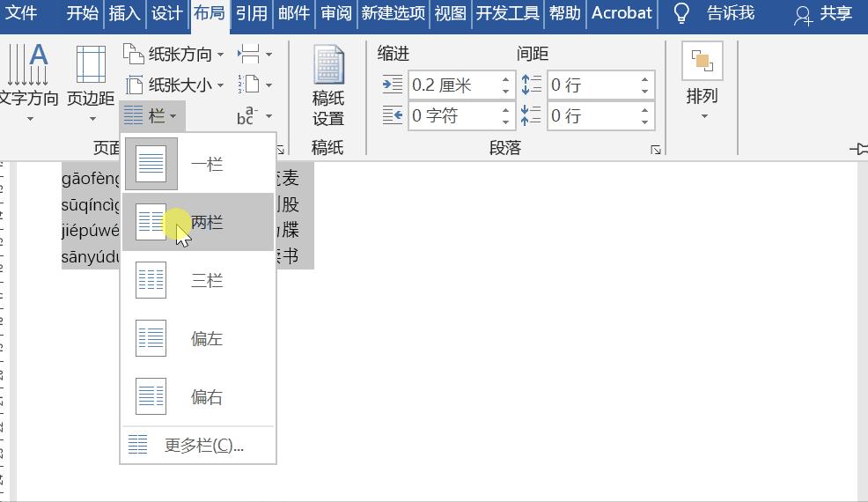The height and width of the screenshot is (502, 868).
Task: Open the 视图 ribbon tab
Action: (x=450, y=12)
